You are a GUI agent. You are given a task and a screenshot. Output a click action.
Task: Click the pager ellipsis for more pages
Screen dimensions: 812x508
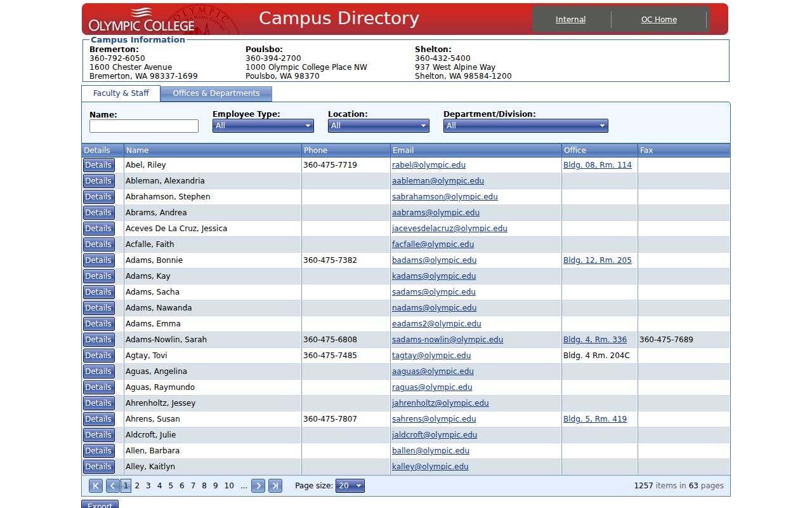pyautogui.click(x=244, y=486)
